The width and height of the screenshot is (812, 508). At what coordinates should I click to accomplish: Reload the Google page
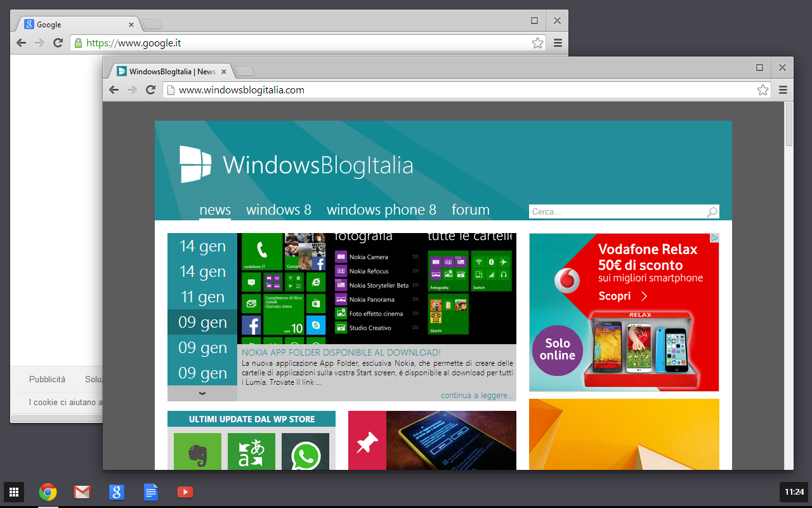click(58, 43)
